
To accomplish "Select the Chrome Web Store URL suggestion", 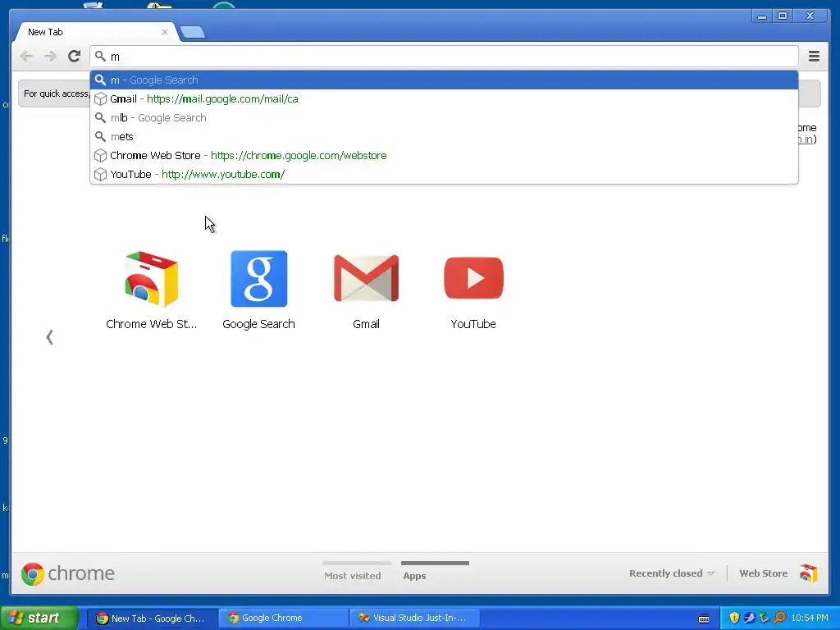I will coord(444,155).
